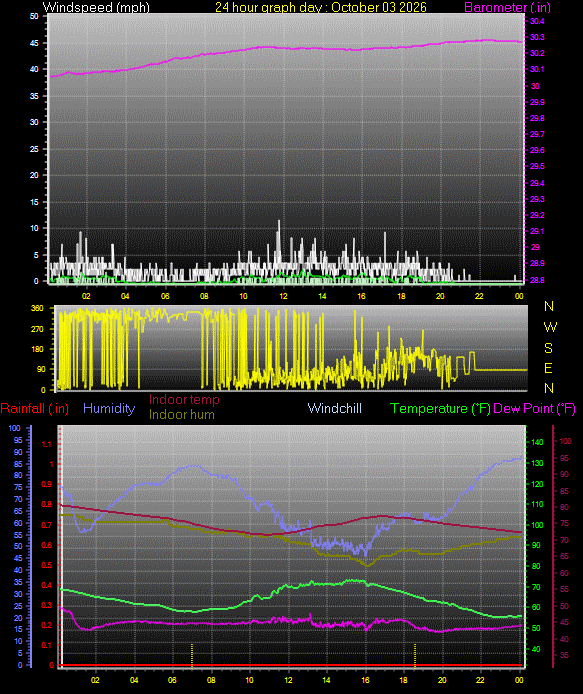The width and height of the screenshot is (583, 694).
Task: Click the '100' humidity axis value at top
Action: [15, 428]
